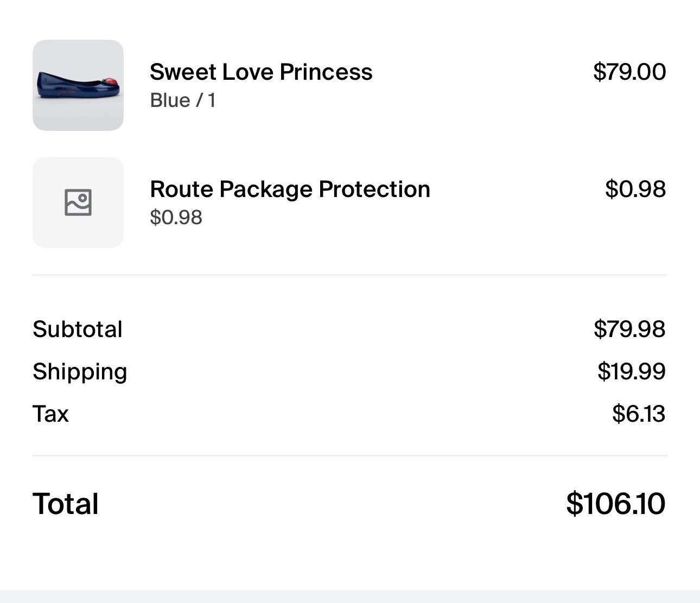Click the $6.13 tax amount
Image resolution: width=700 pixels, height=603 pixels.
click(x=639, y=414)
